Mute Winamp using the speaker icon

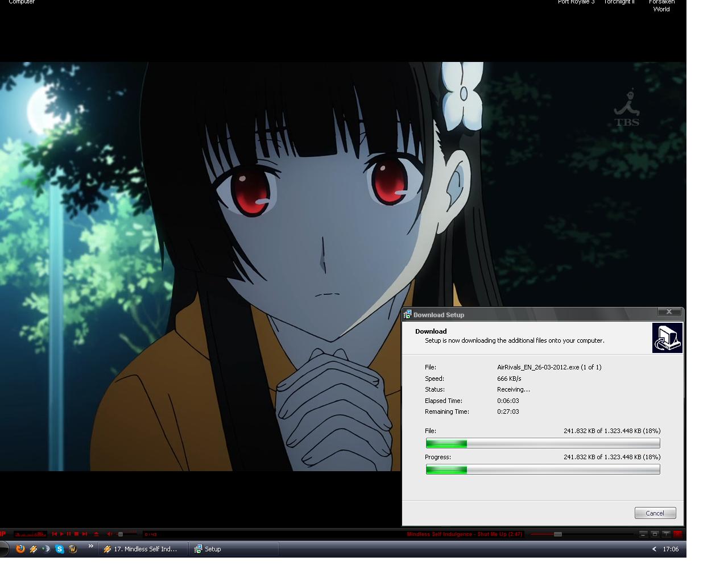point(110,534)
